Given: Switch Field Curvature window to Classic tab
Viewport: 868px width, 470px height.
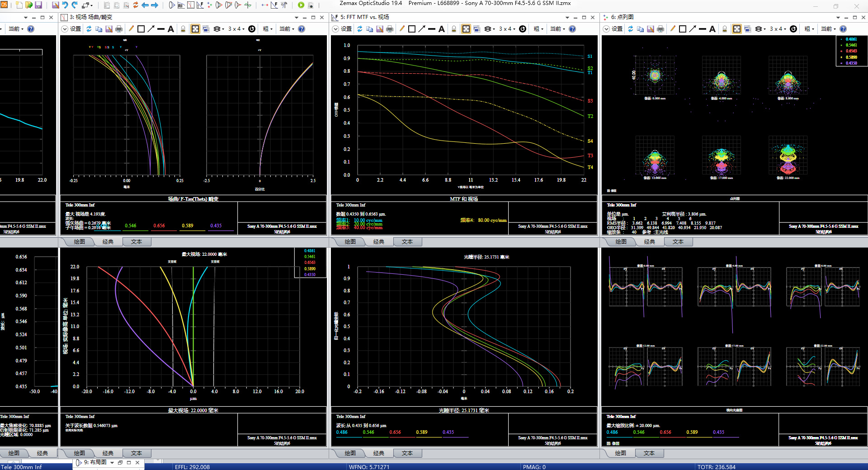Looking at the screenshot, I should (x=108, y=242).
